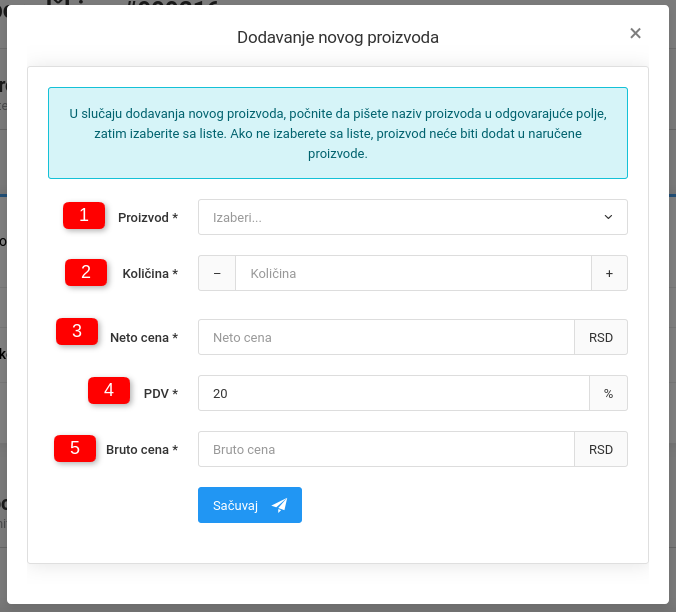This screenshot has height=612, width=676.
Task: Click the RSD addon beside Neto cena
Action: click(601, 338)
